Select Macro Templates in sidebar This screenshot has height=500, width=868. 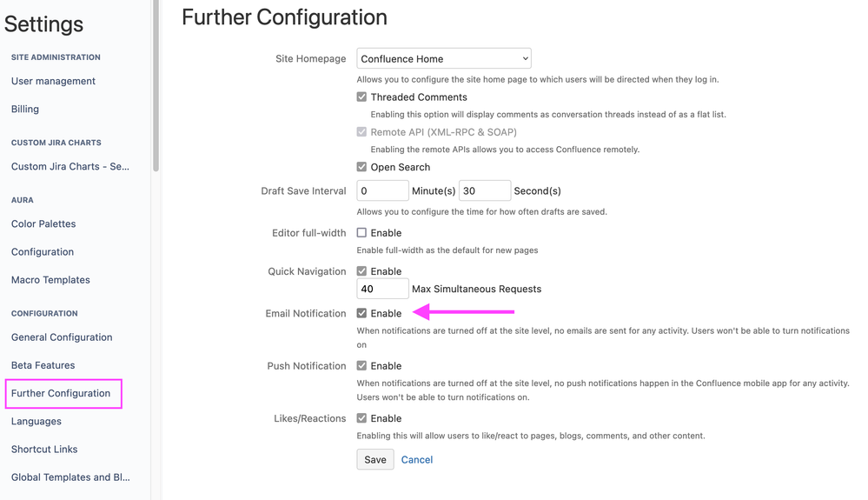50,280
